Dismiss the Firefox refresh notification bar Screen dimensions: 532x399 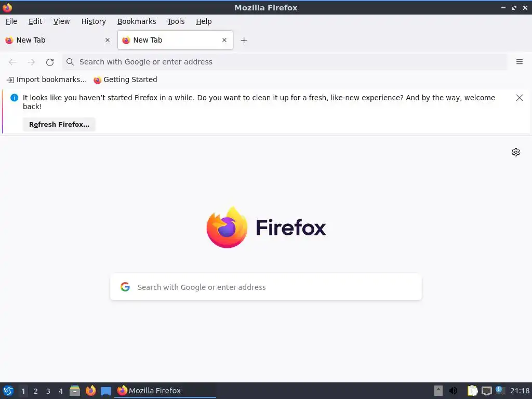(x=520, y=98)
